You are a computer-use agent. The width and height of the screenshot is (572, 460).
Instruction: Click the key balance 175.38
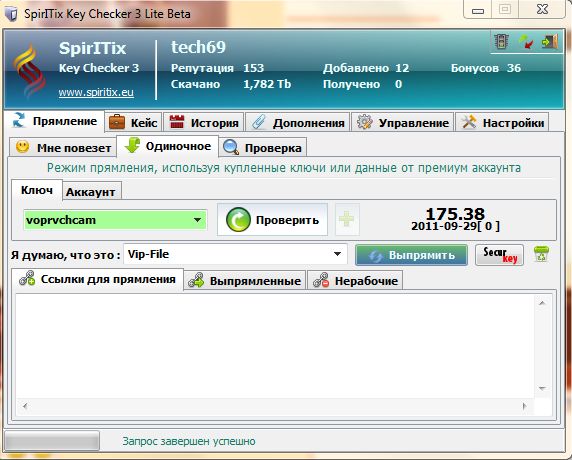(x=455, y=213)
